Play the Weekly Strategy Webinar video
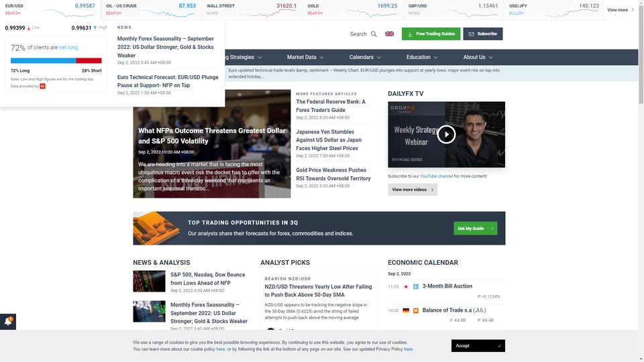 click(446, 134)
